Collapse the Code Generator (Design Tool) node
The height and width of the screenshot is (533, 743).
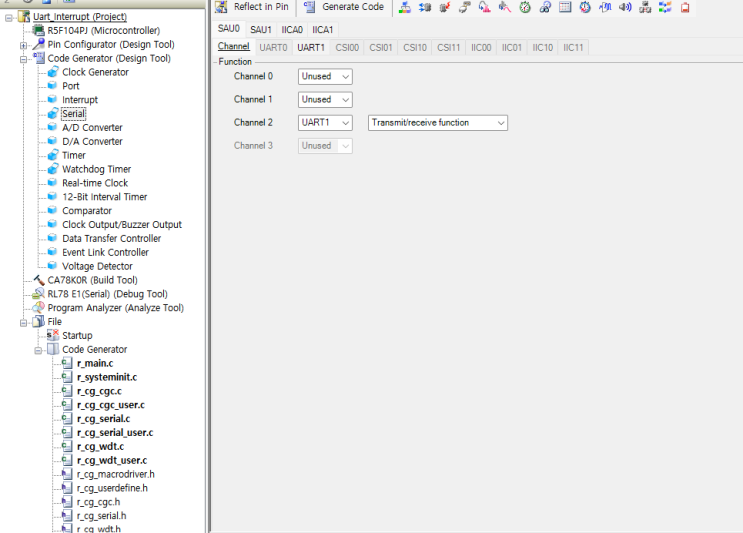(24, 59)
